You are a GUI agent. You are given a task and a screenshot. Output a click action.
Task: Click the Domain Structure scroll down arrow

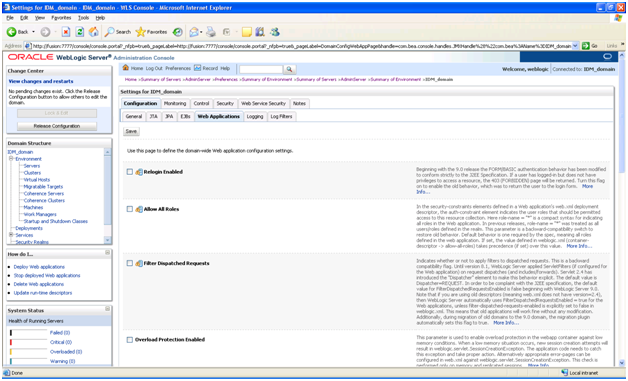(107, 240)
